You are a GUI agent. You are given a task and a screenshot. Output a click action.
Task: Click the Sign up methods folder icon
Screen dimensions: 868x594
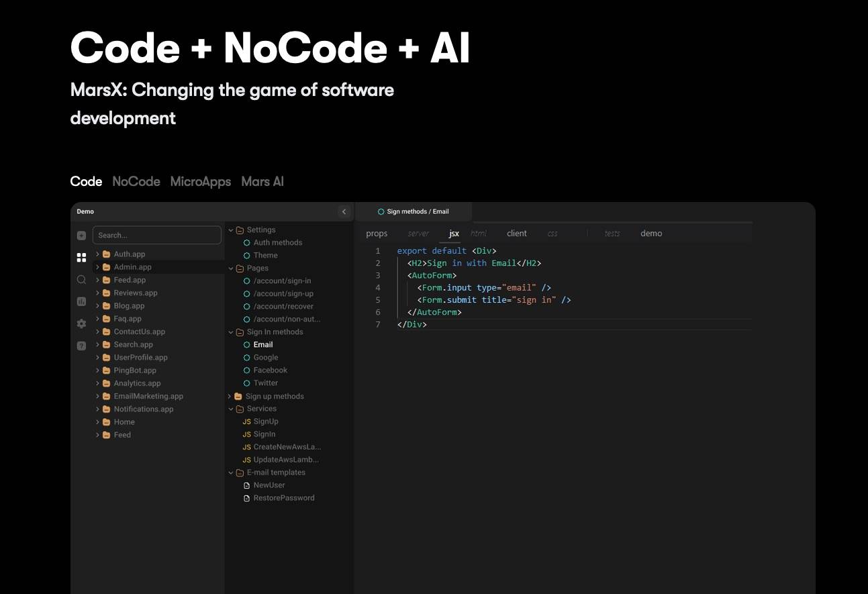[x=238, y=397]
